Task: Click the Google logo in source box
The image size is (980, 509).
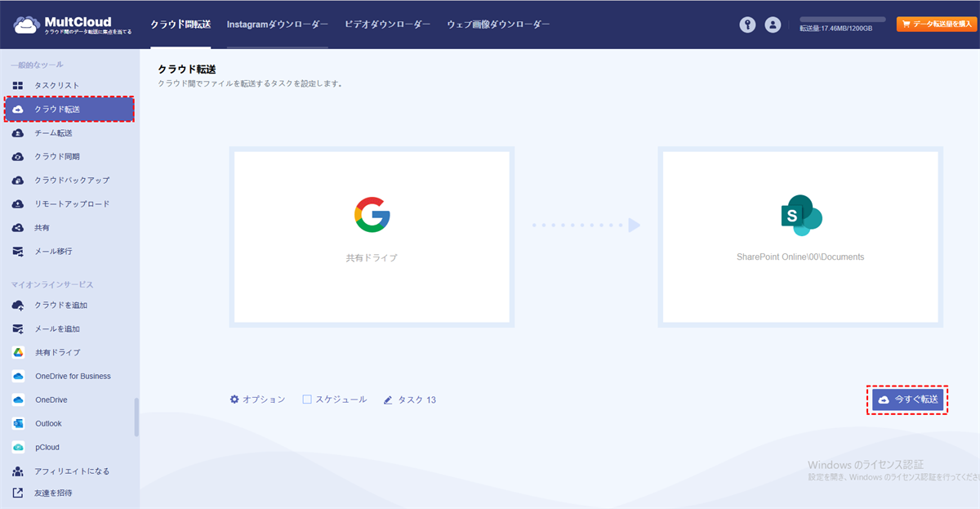Action: [372, 215]
